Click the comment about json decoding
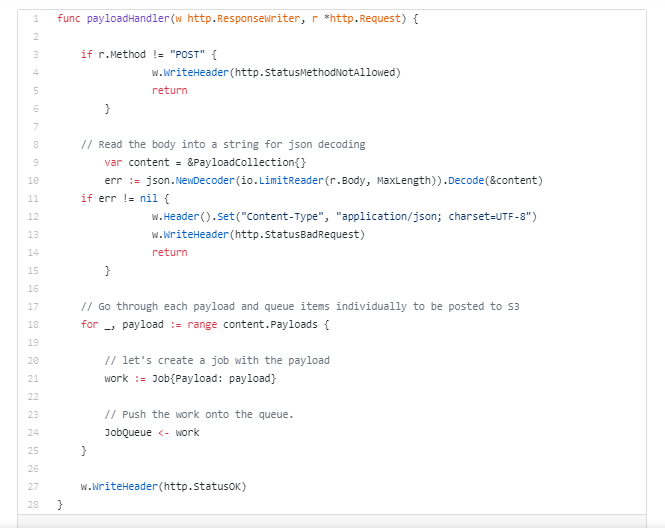Image resolution: width=665 pixels, height=532 pixels. click(223, 145)
